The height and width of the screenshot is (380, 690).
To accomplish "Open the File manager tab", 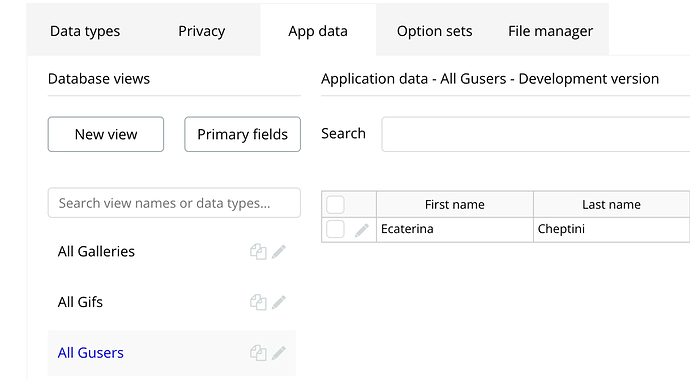I will click(551, 31).
